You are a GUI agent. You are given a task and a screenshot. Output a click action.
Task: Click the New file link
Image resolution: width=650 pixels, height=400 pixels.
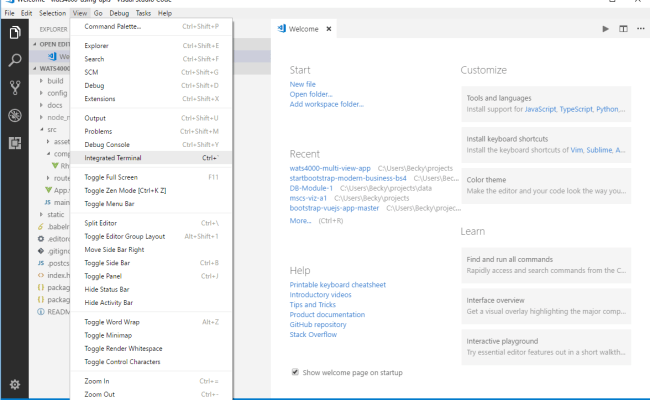coord(303,84)
